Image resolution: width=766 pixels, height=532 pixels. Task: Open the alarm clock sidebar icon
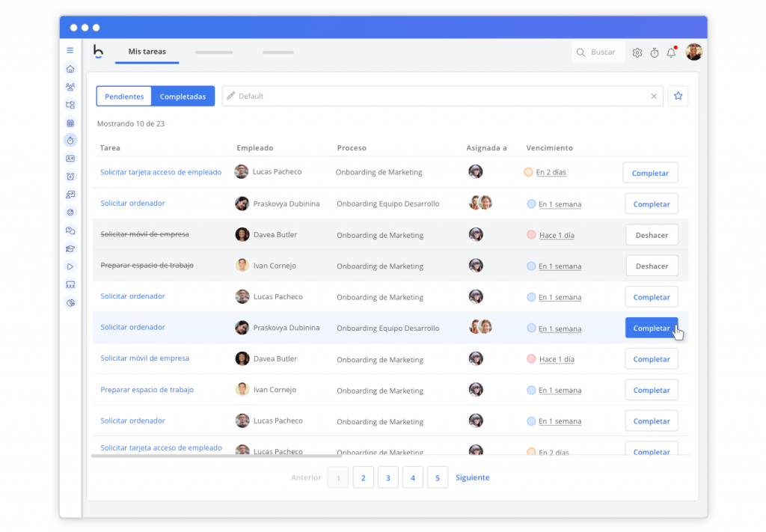[x=70, y=177]
